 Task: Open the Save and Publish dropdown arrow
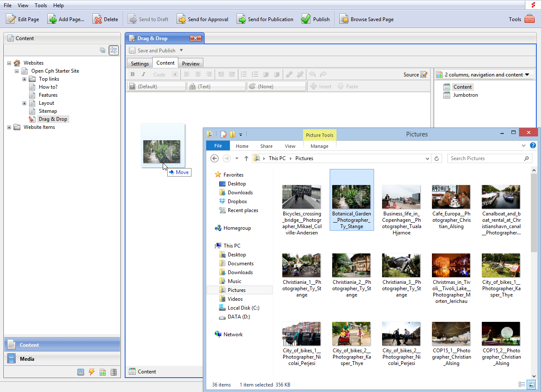click(181, 50)
